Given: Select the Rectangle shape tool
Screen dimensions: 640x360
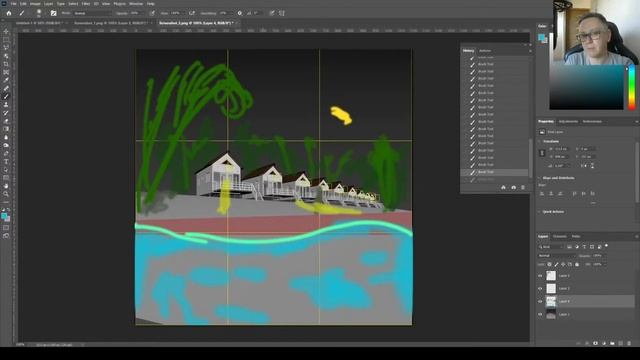Looking at the screenshot, I should [x=6, y=178].
